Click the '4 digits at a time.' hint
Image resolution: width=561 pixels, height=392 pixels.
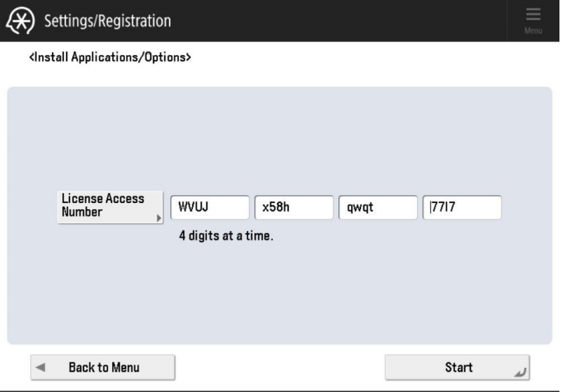226,236
